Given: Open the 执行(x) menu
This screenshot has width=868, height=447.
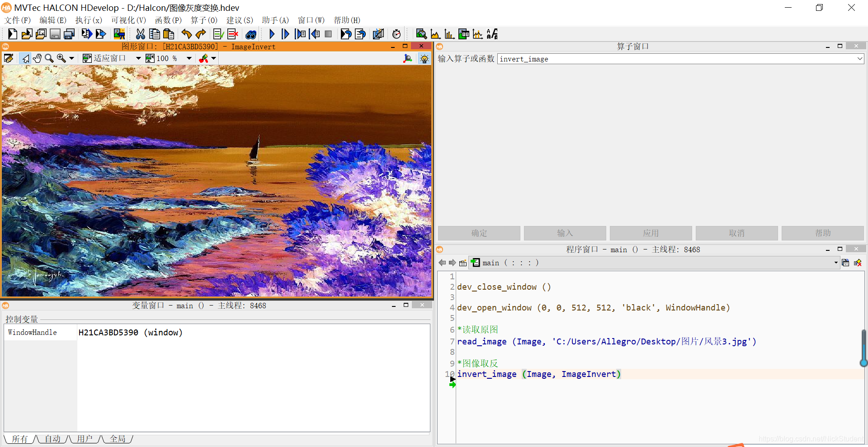Looking at the screenshot, I should (89, 20).
